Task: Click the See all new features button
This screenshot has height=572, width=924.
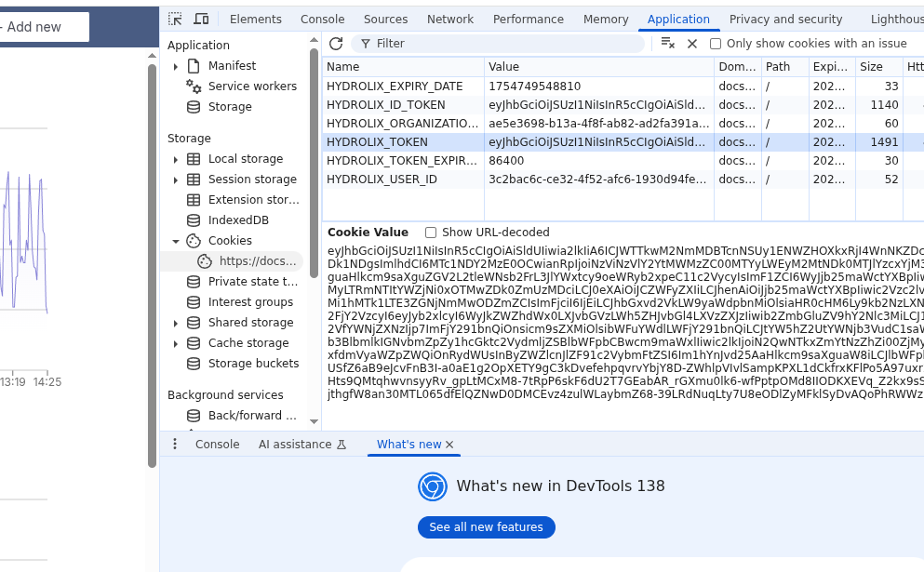Action: tap(486, 527)
